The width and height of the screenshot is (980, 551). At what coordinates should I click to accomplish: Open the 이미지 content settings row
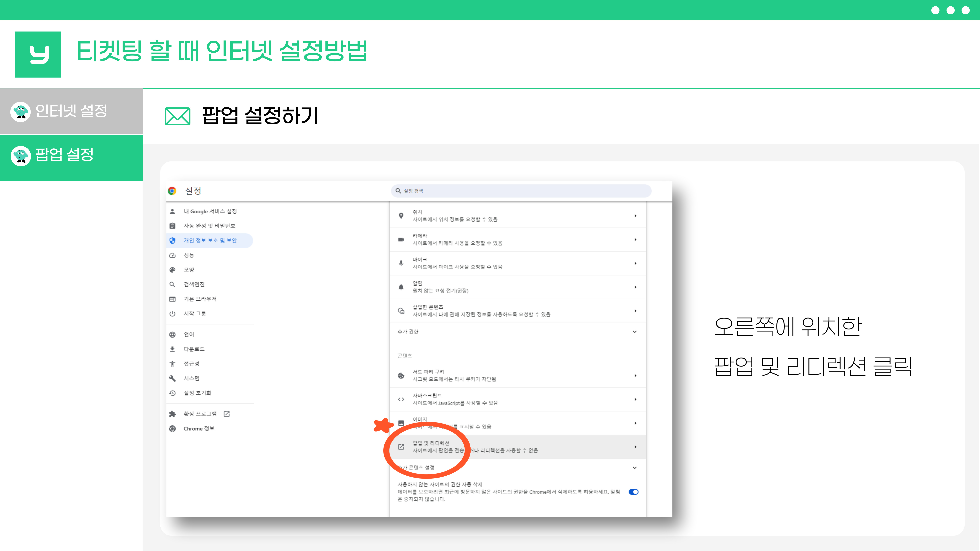(518, 423)
